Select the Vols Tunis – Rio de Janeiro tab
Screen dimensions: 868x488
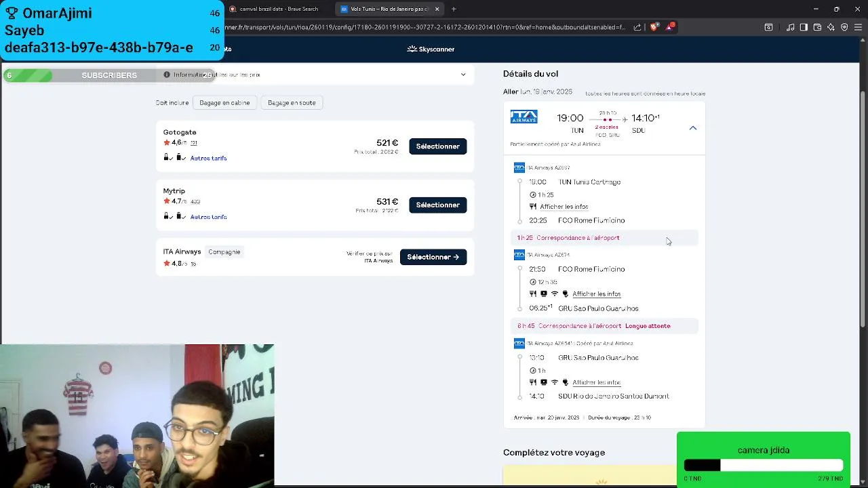point(390,9)
